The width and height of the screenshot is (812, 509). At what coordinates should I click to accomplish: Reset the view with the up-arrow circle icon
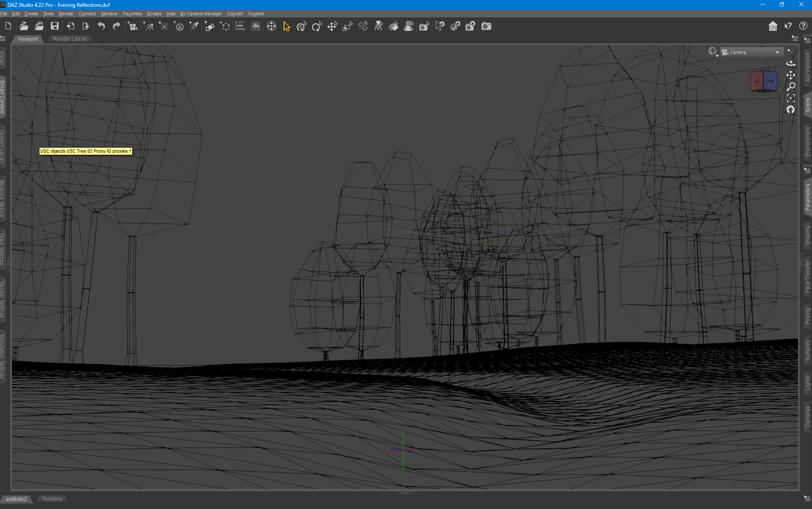(791, 110)
